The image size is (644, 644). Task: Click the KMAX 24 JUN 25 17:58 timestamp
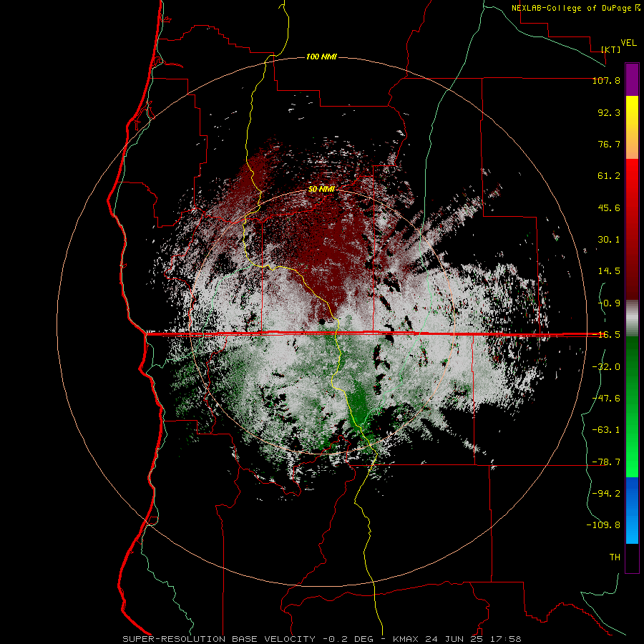coord(457,639)
